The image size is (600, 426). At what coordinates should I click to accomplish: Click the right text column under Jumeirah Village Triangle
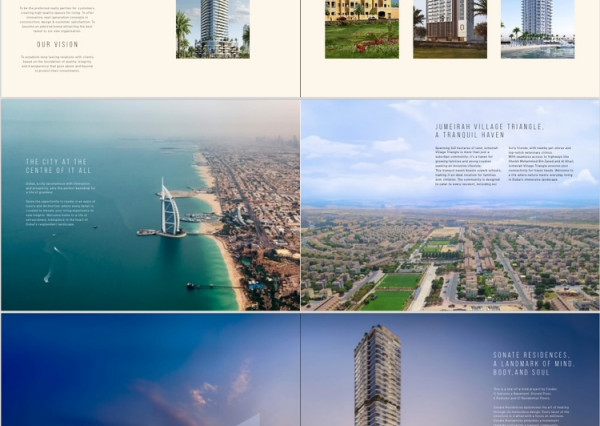click(541, 163)
